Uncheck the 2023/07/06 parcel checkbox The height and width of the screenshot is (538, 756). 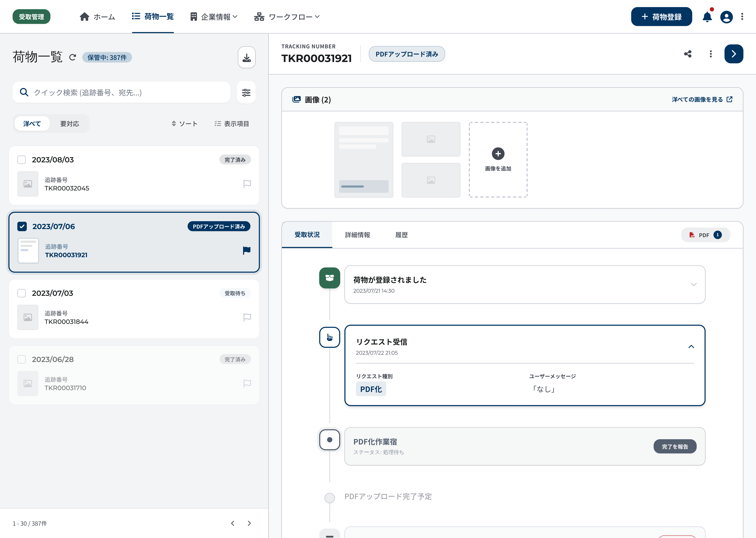coord(22,226)
